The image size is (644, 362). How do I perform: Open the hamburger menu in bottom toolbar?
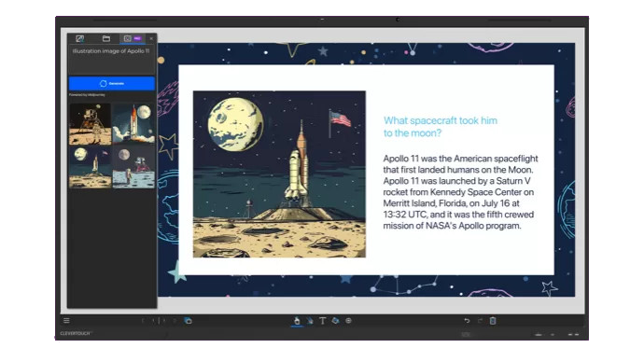[66, 321]
